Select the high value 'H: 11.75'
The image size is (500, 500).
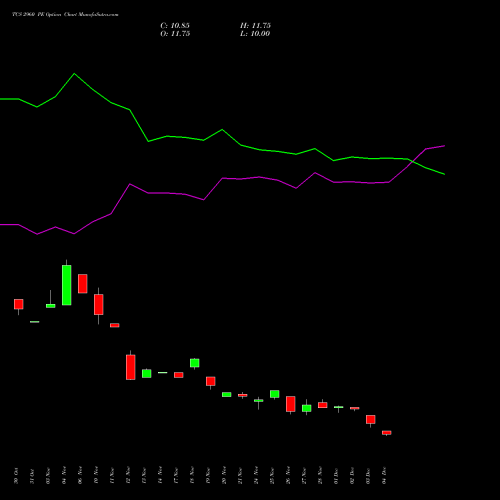click(x=255, y=26)
